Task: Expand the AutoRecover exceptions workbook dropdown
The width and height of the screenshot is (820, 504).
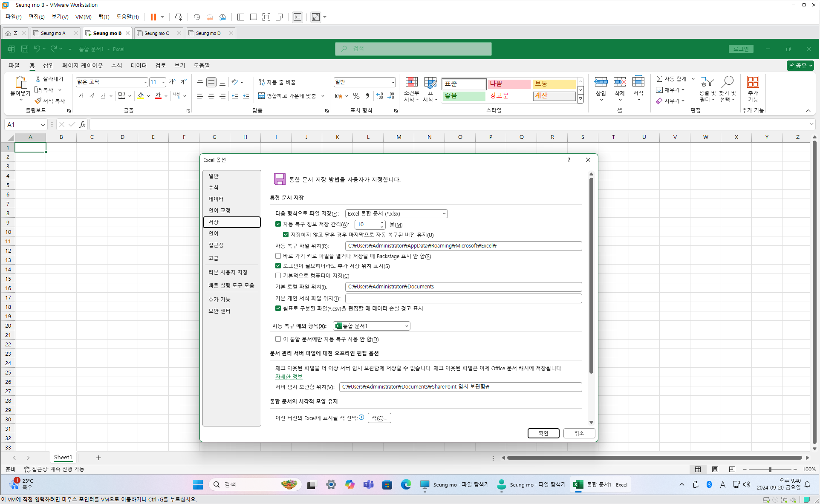Action: point(406,326)
